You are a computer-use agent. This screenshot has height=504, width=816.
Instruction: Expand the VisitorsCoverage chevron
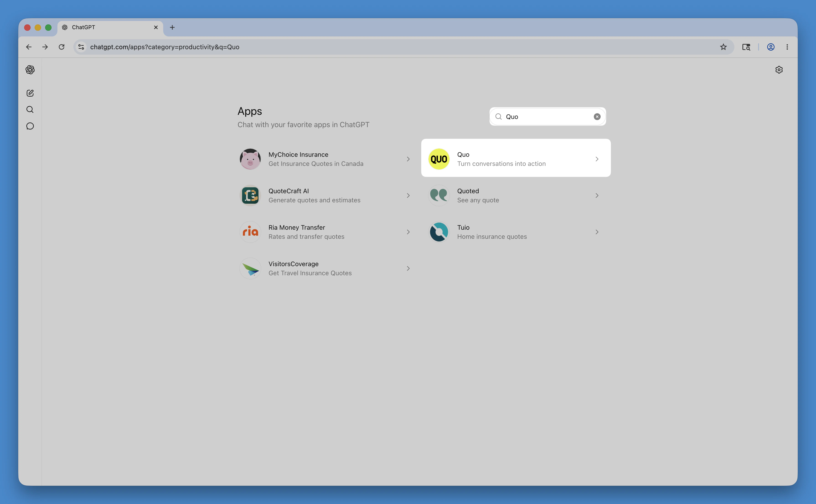tap(408, 268)
